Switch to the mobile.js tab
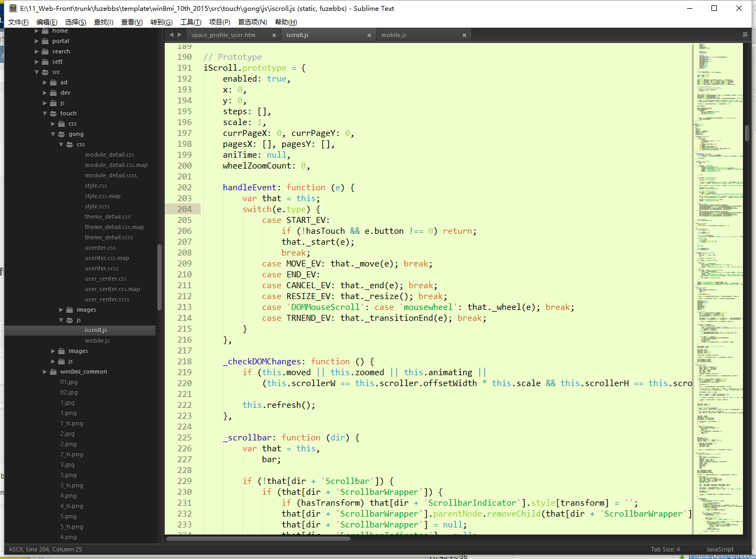Image resolution: width=756 pixels, height=559 pixels. (x=394, y=35)
